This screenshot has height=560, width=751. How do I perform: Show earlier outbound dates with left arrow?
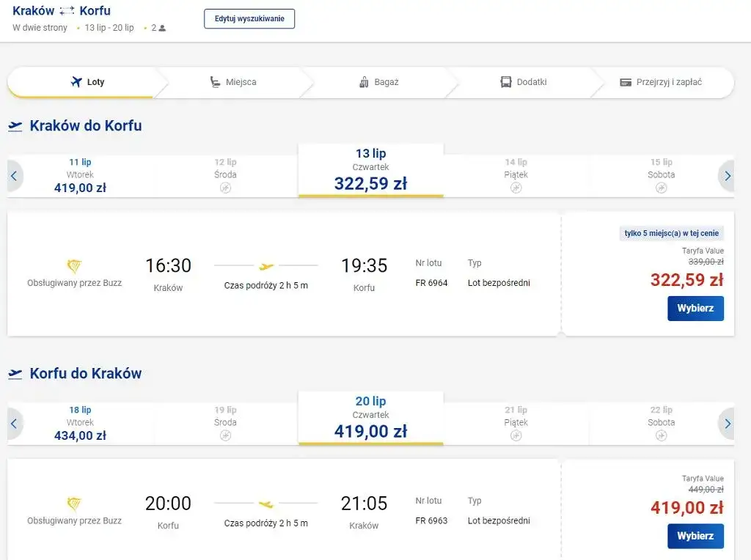[15, 176]
